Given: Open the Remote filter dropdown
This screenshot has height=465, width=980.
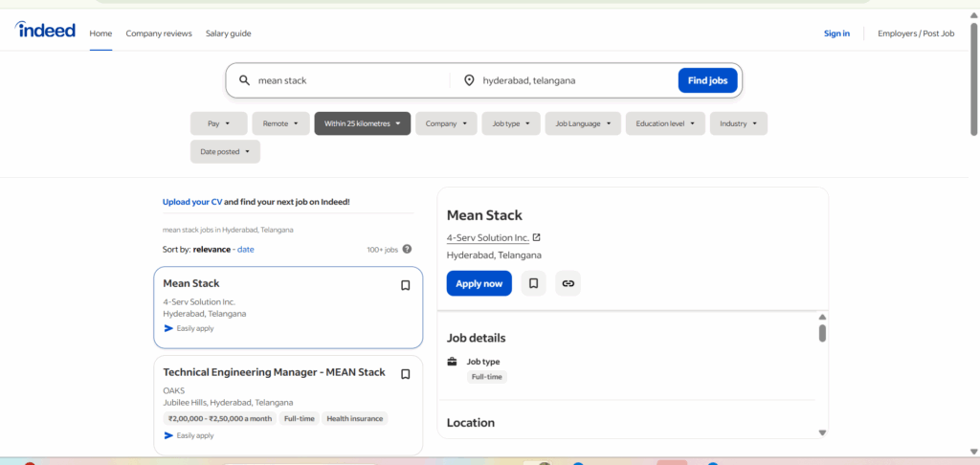Looking at the screenshot, I should (x=280, y=123).
